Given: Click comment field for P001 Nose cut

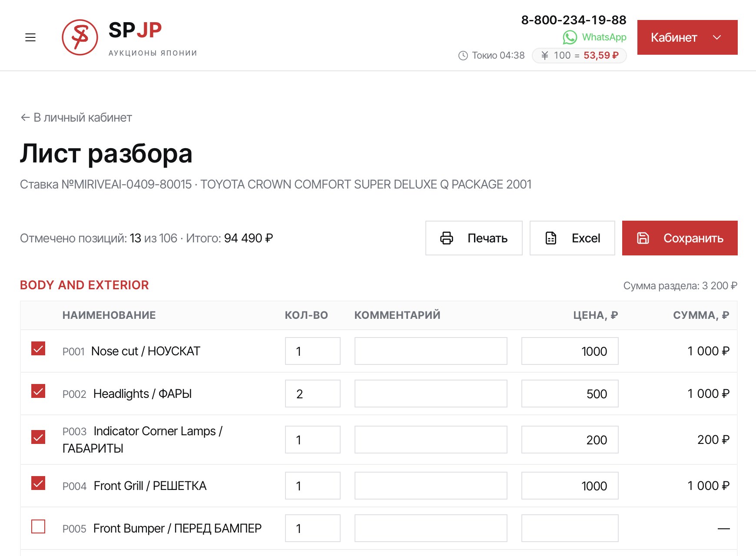Looking at the screenshot, I should click(x=431, y=351).
